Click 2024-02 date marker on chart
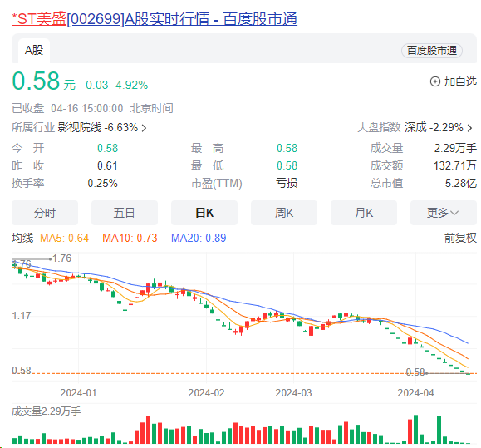Image resolution: width=481 pixels, height=448 pixels. point(206,393)
